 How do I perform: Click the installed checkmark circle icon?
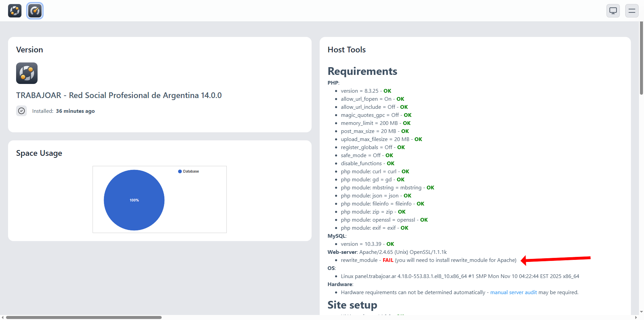point(21,111)
